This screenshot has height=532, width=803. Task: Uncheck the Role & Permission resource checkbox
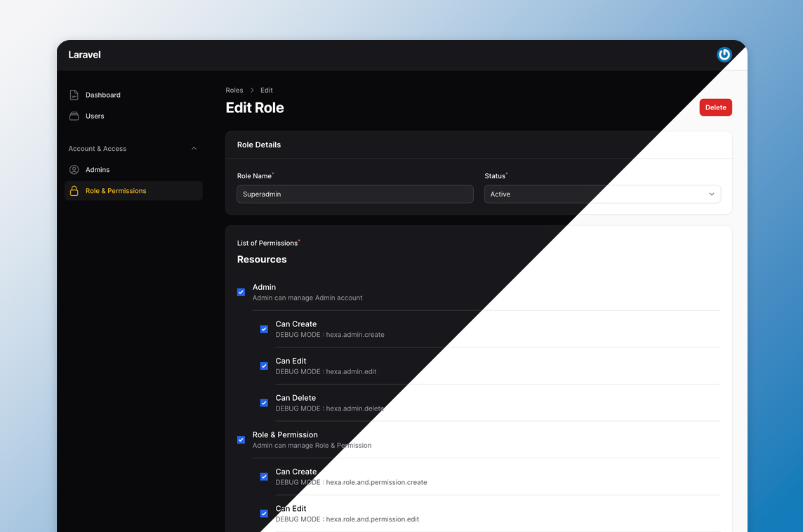[x=241, y=439]
